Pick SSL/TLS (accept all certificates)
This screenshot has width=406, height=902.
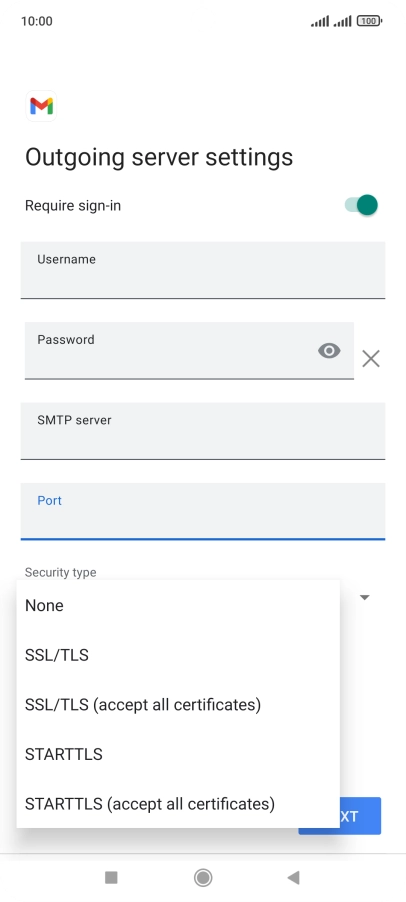tap(178, 704)
